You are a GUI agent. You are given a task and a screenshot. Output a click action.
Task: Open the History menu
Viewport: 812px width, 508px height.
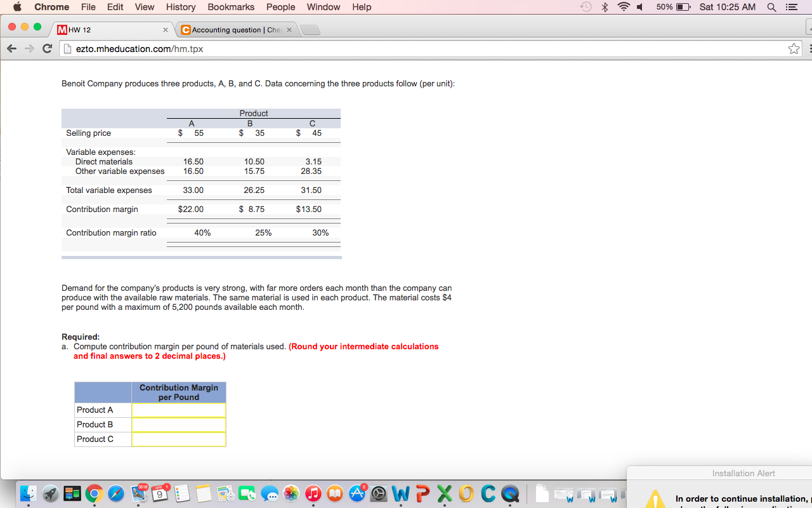[x=181, y=7]
